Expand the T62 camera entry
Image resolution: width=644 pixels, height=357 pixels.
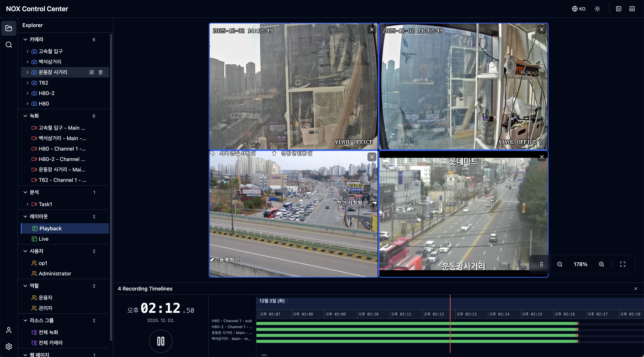point(28,83)
